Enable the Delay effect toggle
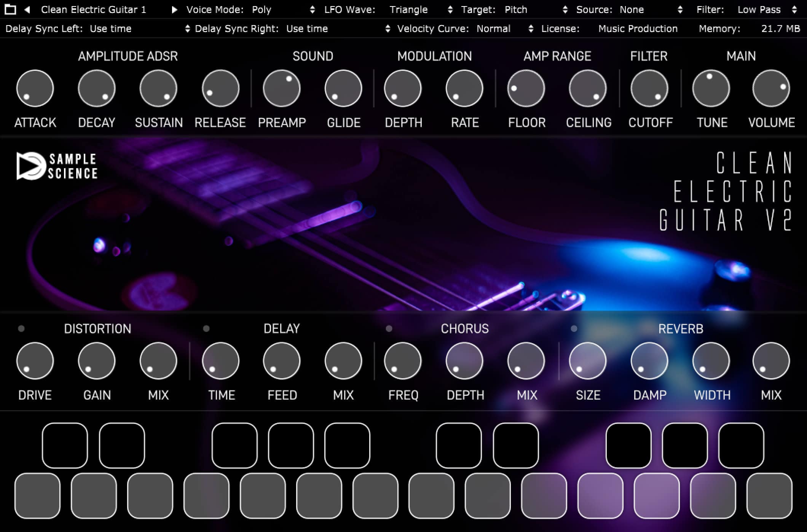 pos(206,328)
